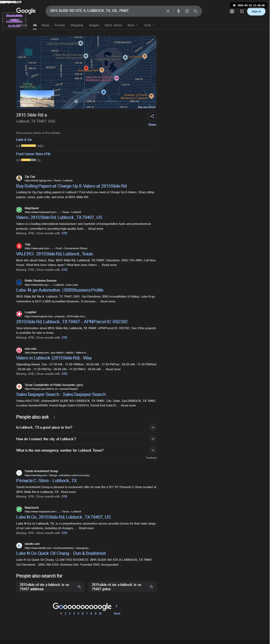Click the magnifying glass search button
The height and width of the screenshot is (644, 273).
click(x=196, y=11)
